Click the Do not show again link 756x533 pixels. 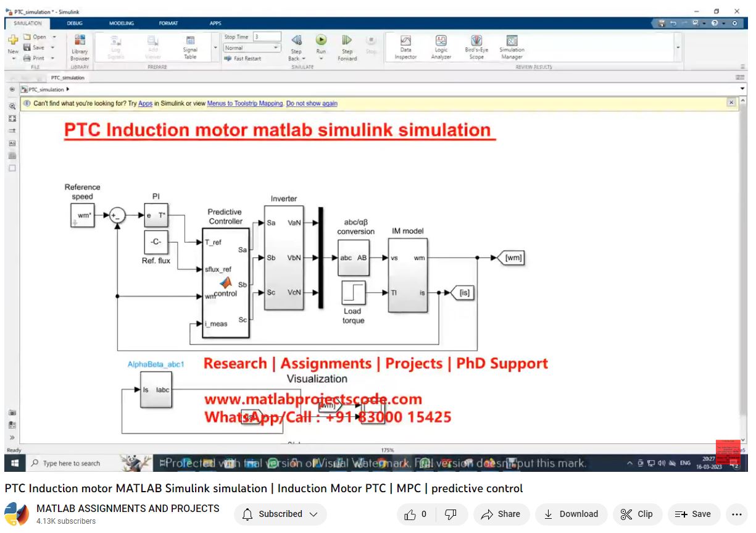coord(312,104)
